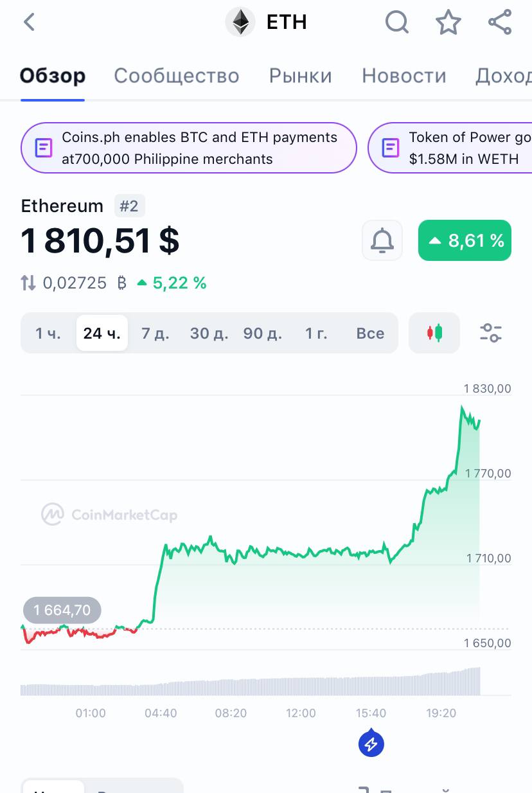The height and width of the screenshot is (793, 532).
Task: Open the Рынки tab
Action: point(301,76)
